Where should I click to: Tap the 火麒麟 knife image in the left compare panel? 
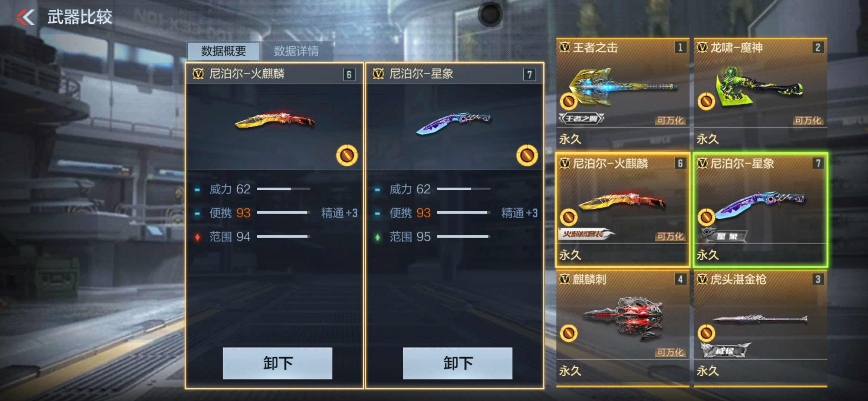pyautogui.click(x=275, y=120)
